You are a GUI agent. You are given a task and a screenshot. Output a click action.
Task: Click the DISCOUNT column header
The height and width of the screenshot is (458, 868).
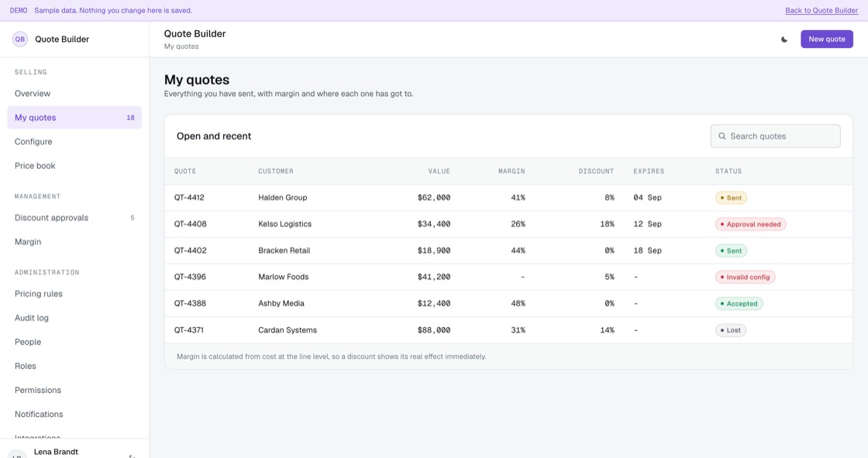pos(596,171)
